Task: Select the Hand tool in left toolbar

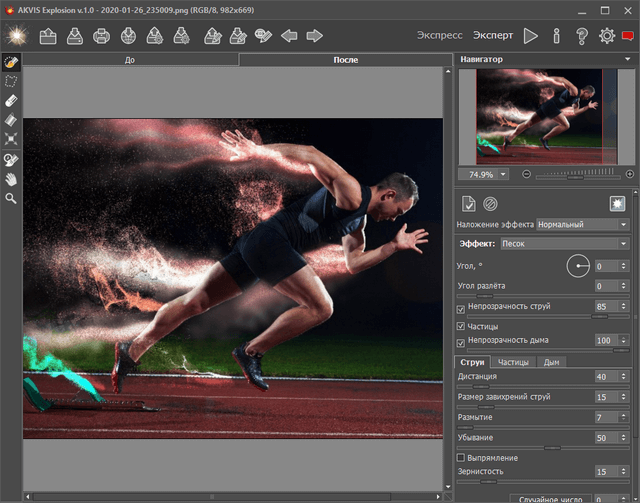Action: click(11, 179)
